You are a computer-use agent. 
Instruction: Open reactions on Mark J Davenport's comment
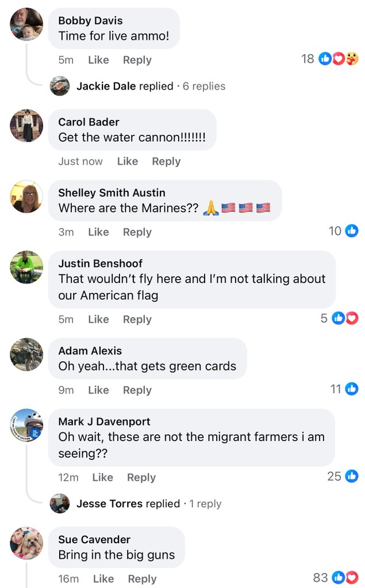343,476
